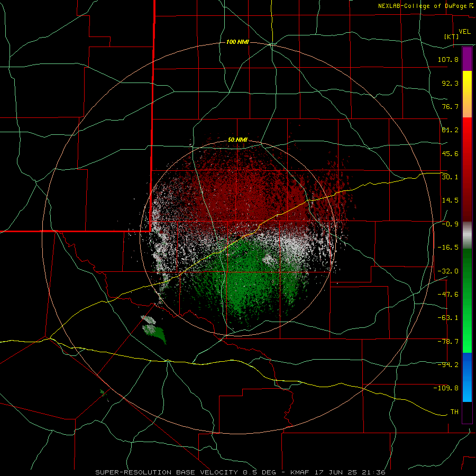Image resolution: width=476 pixels, height=476 pixels.
Task: Click the 100 NMI range ring label
Action: [237, 42]
